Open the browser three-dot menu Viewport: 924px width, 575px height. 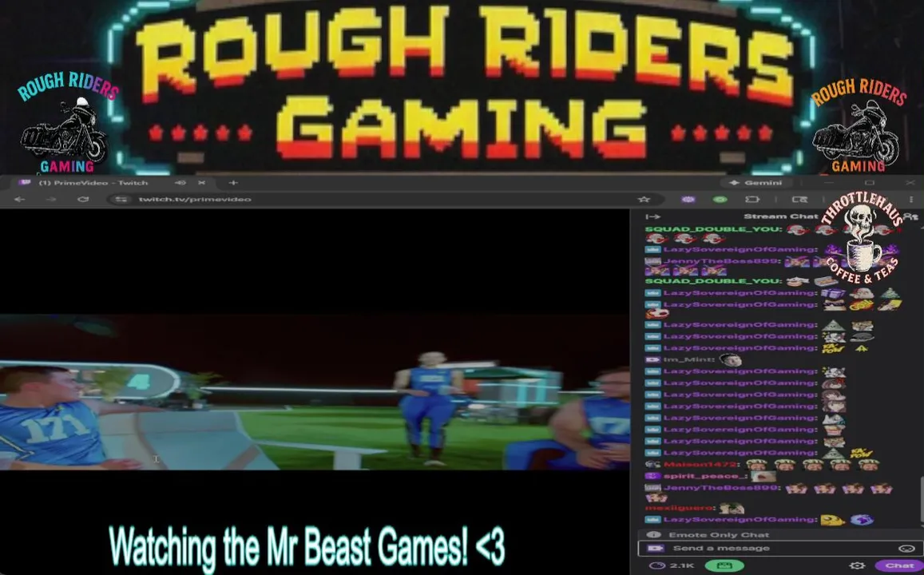coord(911,200)
